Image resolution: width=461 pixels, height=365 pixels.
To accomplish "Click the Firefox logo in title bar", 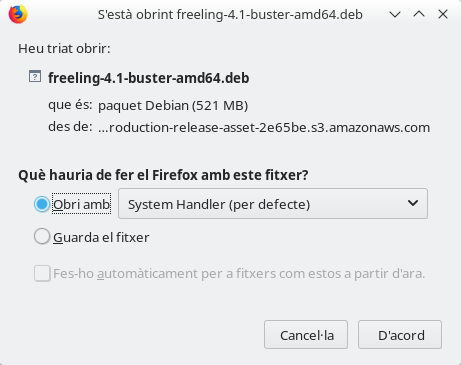I will (x=18, y=14).
